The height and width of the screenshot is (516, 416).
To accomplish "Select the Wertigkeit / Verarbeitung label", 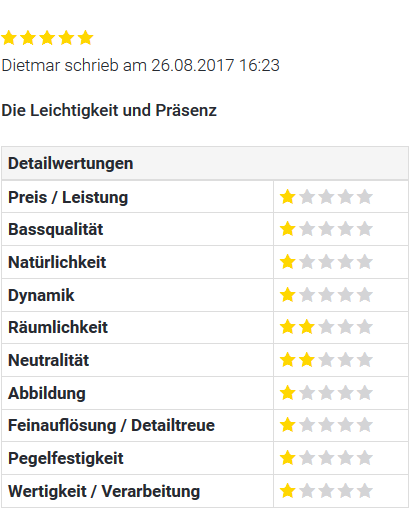I will click(x=104, y=491).
